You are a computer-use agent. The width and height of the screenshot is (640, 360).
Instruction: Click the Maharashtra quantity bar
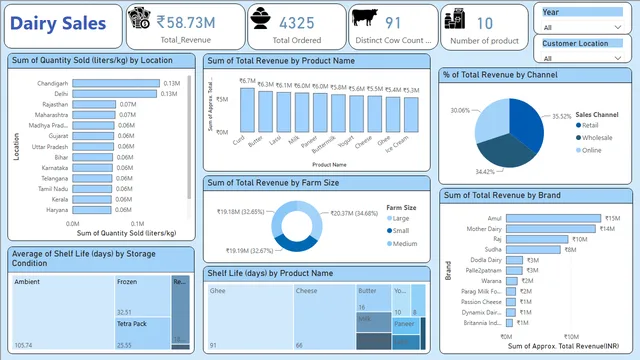click(x=94, y=115)
